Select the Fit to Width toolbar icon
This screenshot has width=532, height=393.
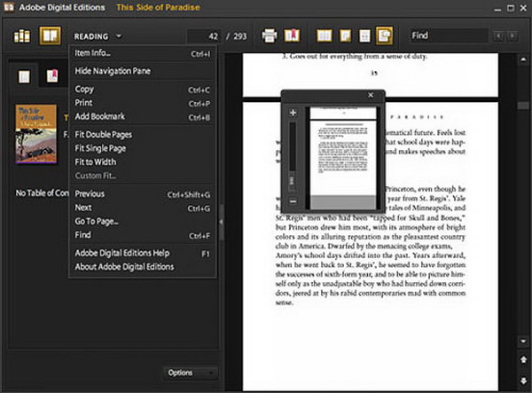tap(364, 36)
